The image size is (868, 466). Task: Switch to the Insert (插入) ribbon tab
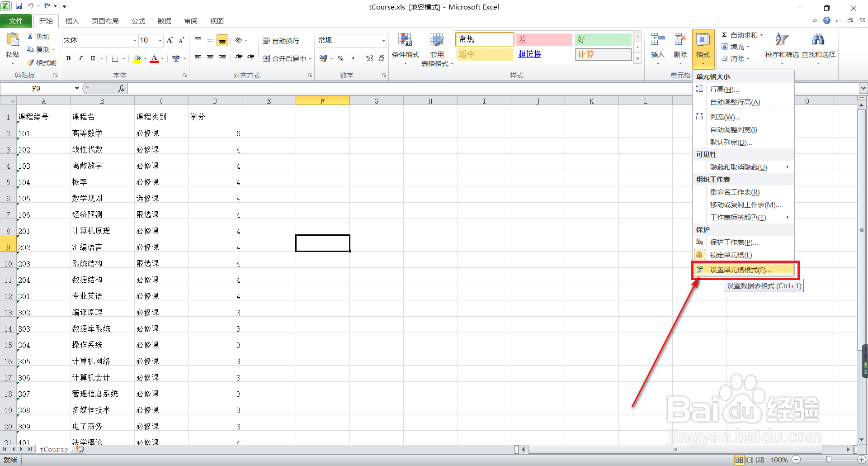tap(72, 21)
